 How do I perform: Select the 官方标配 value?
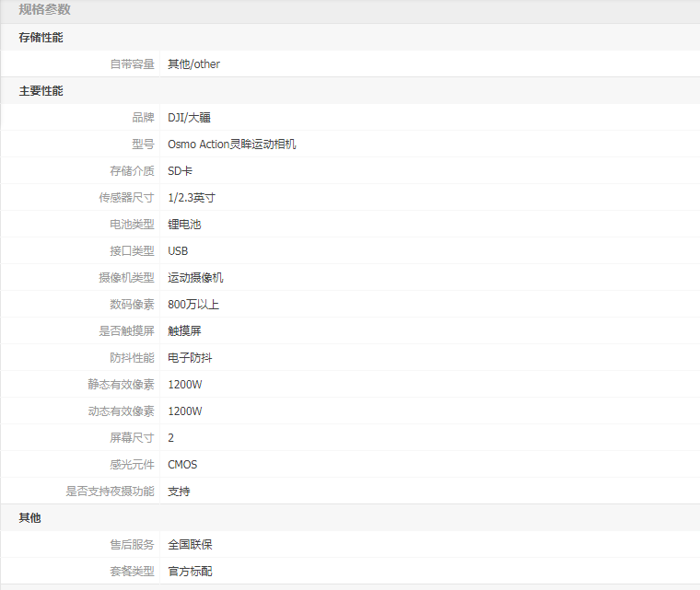click(x=190, y=572)
